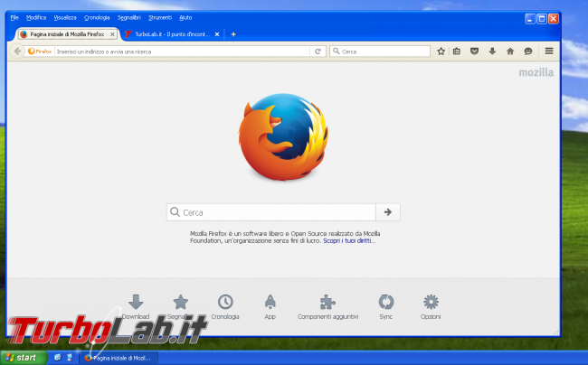Screen dimensions: 588x365
Task: Click the Pocket icon in toolbar
Action: click(474, 51)
